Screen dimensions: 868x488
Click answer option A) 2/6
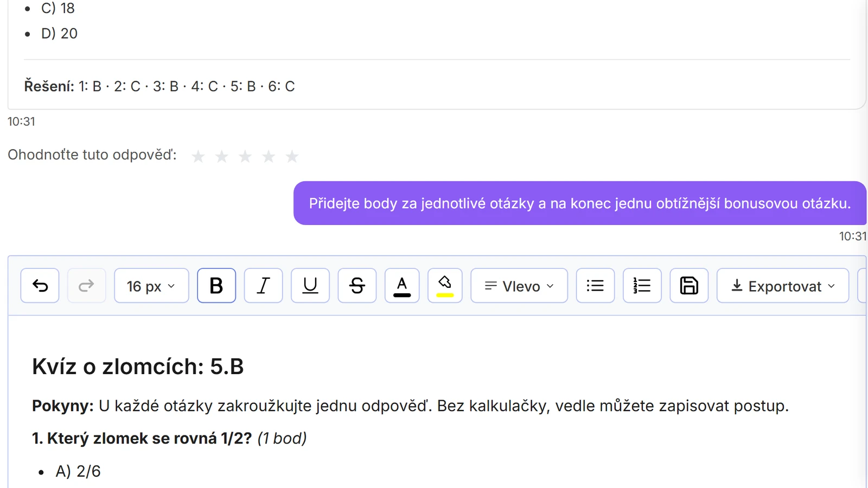point(78,471)
